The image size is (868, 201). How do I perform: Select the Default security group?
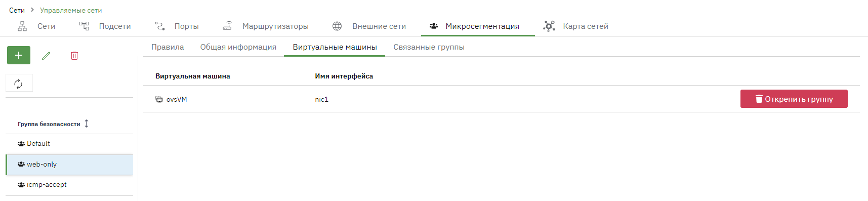(69, 144)
